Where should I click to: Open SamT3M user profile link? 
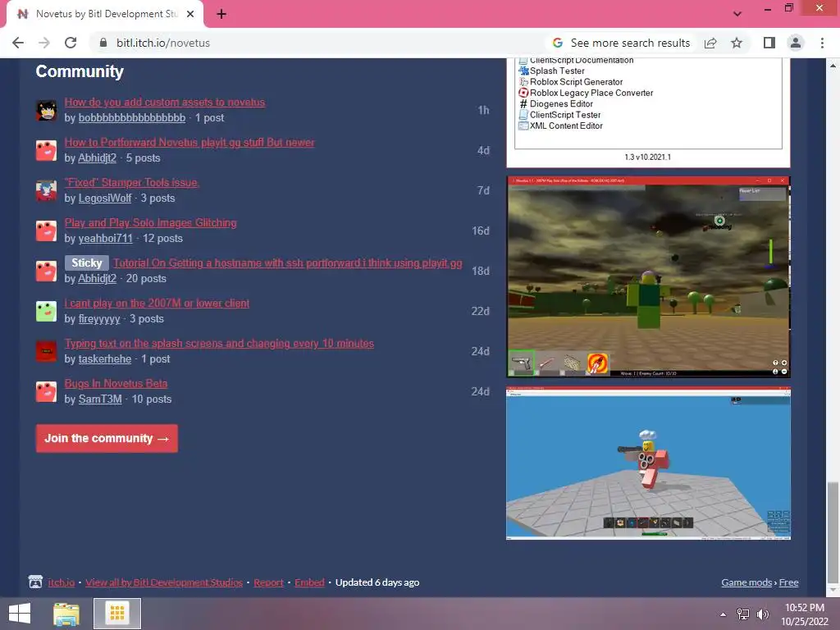point(100,399)
